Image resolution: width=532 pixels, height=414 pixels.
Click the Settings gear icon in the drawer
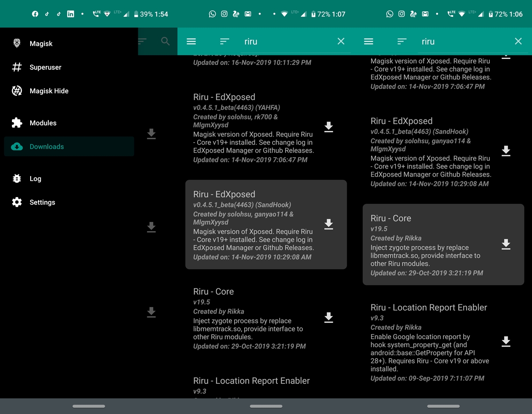(x=17, y=202)
